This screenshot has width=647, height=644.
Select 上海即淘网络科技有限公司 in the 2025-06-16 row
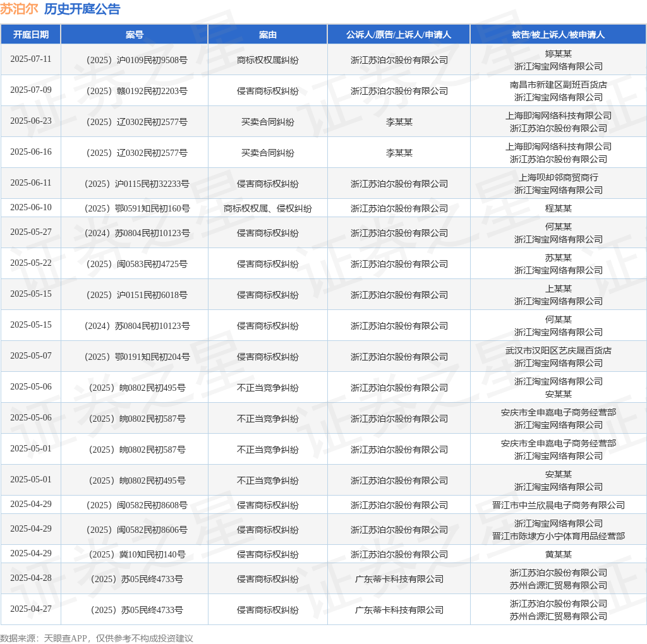559,146
